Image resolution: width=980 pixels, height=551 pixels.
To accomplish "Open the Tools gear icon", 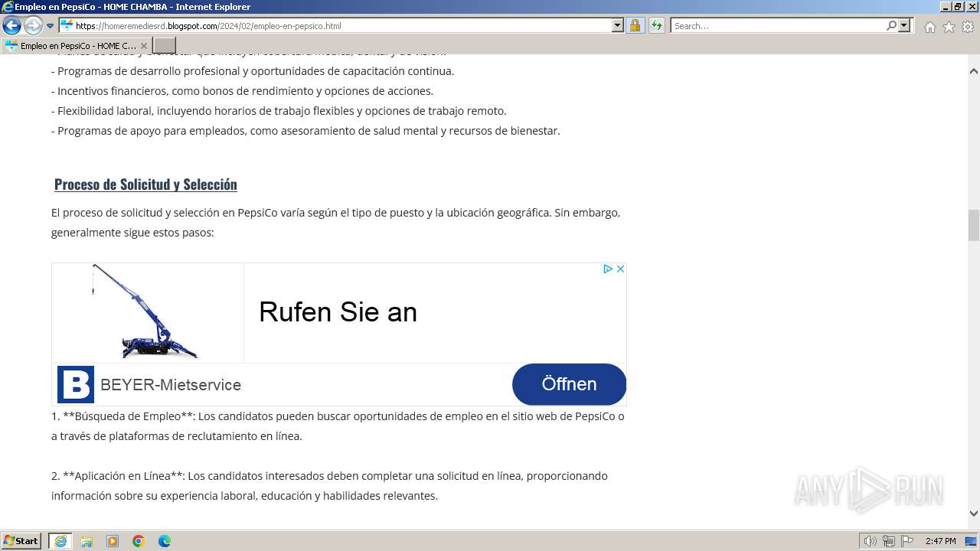I will pyautogui.click(x=967, y=27).
